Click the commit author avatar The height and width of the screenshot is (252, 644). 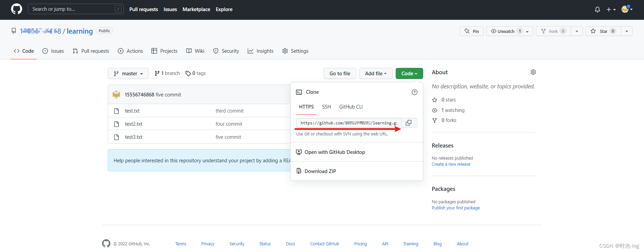116,94
